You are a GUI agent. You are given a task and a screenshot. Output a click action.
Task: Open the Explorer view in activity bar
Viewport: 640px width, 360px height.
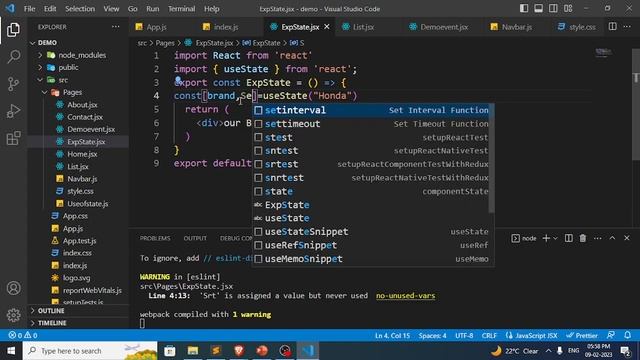point(13,30)
